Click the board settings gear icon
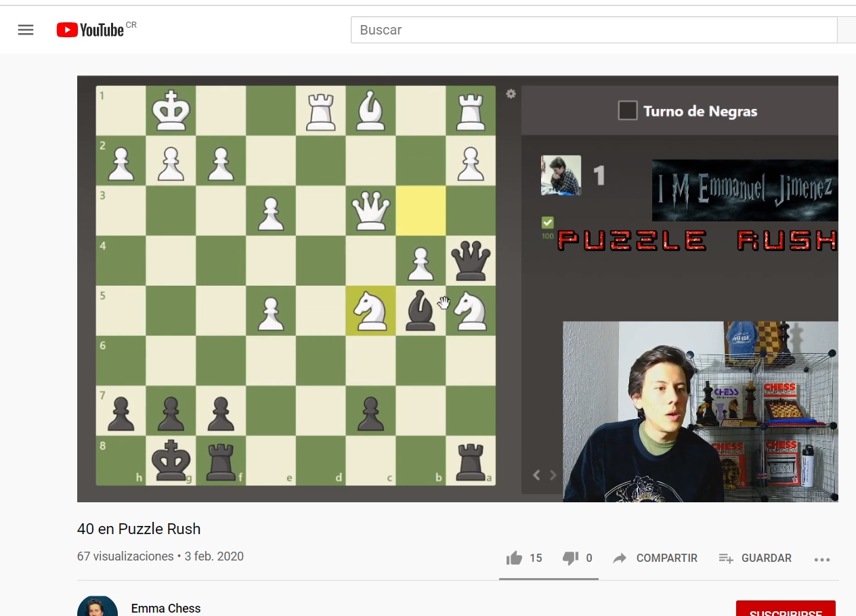The width and height of the screenshot is (856, 616). coord(511,94)
